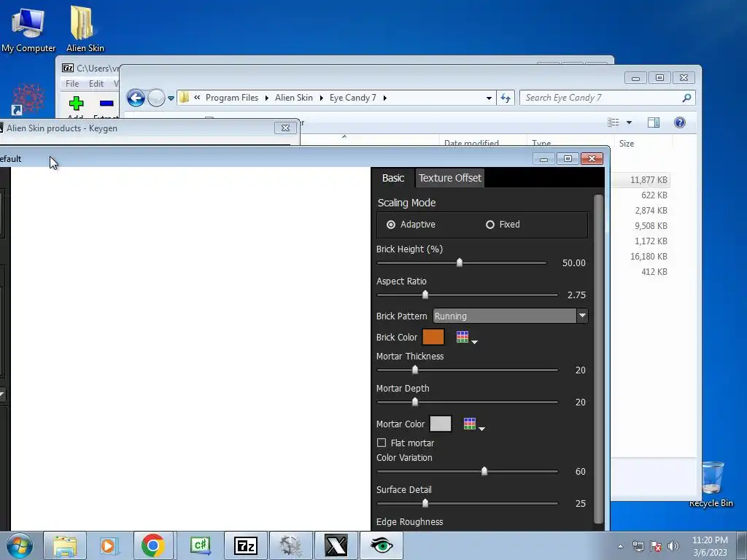Click the Mortar Thickness slider handle

coord(415,370)
